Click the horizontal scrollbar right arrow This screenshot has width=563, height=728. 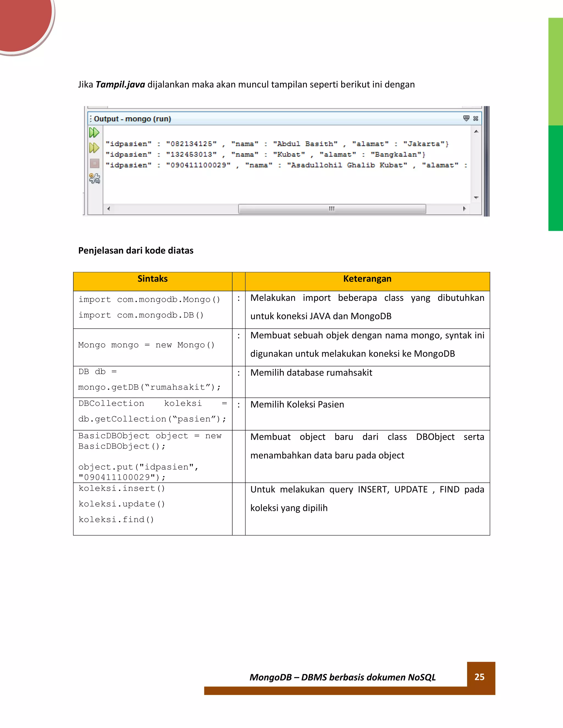click(464, 209)
